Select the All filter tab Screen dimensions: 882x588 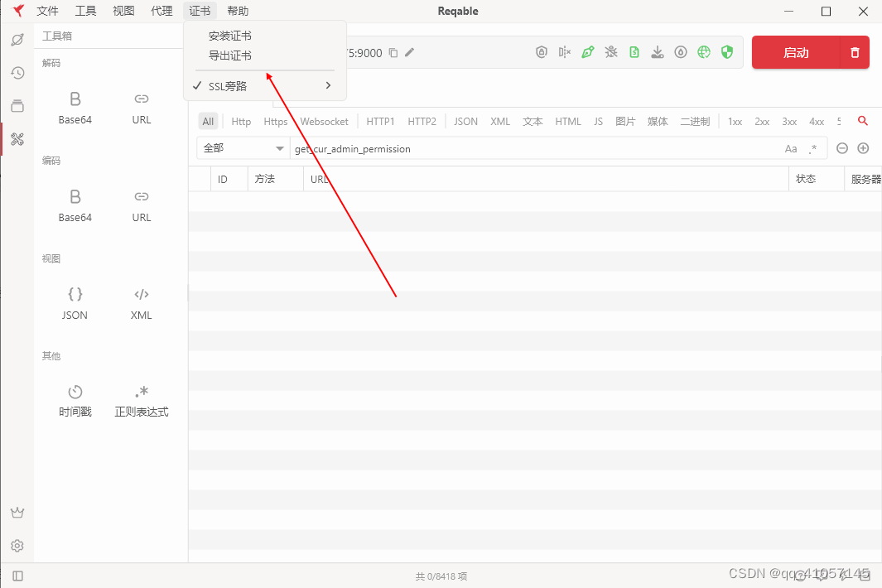[208, 121]
